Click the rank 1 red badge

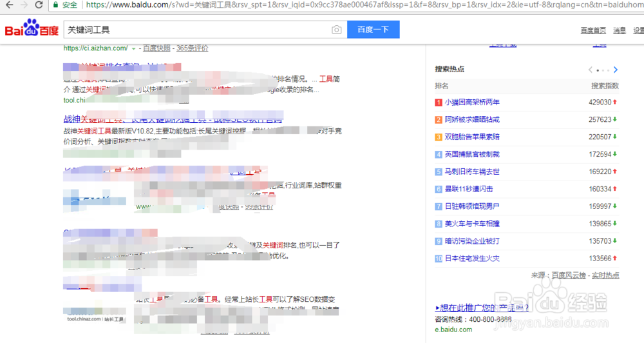438,103
